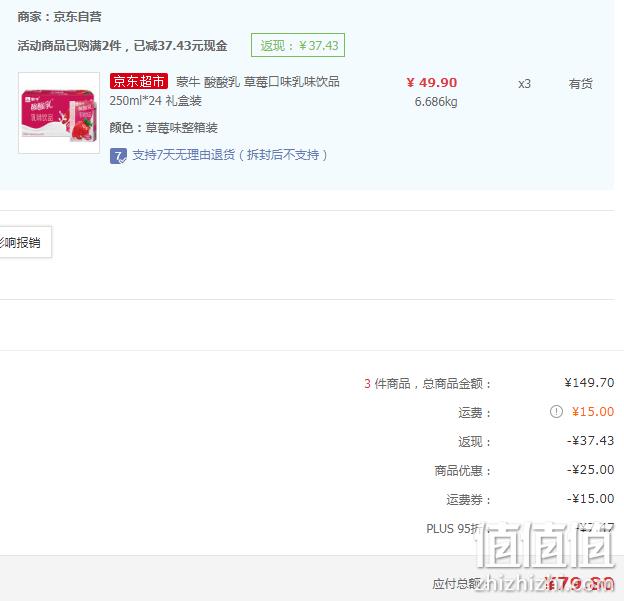Click the shipping fee info icon

(556, 411)
